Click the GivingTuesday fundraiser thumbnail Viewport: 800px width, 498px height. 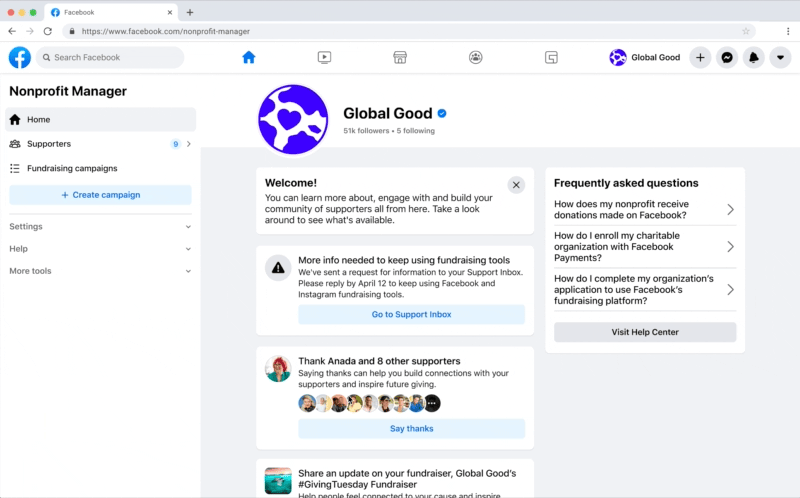click(278, 481)
